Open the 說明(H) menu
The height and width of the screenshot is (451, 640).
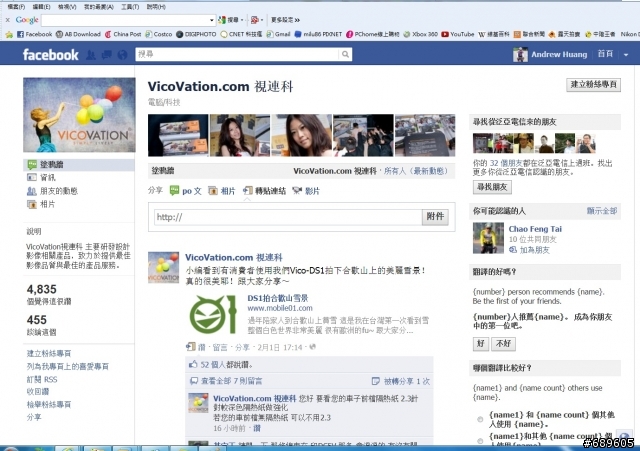tap(156, 7)
